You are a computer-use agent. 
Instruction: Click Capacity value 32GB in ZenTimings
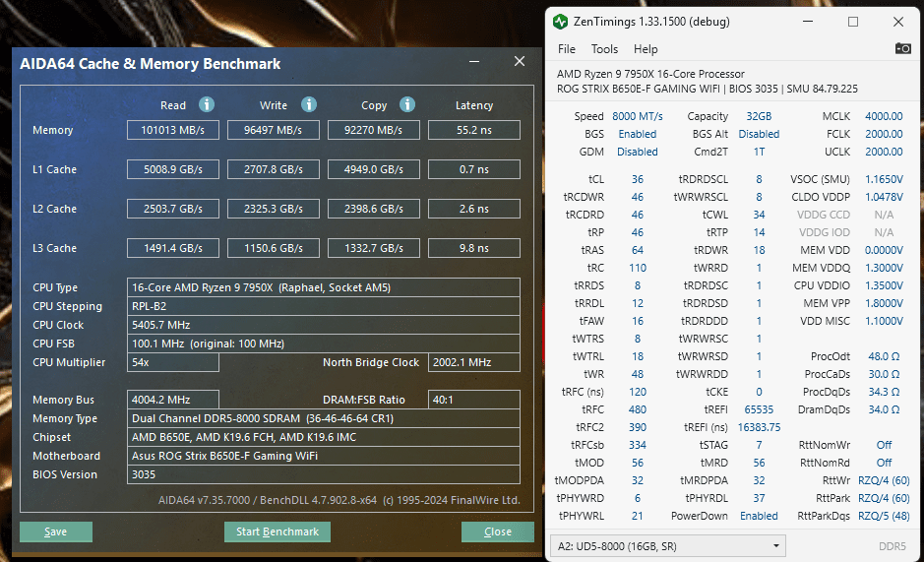(x=759, y=116)
